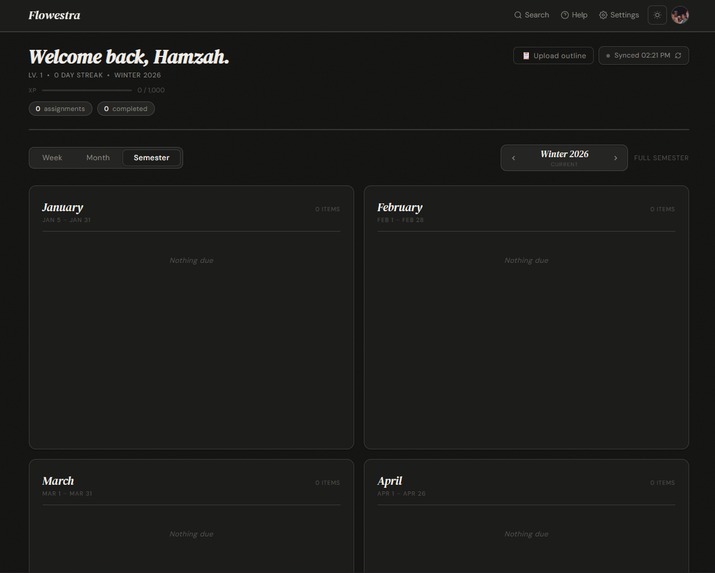The width and height of the screenshot is (715, 573).
Task: Switch to the Month view
Action: (x=98, y=158)
